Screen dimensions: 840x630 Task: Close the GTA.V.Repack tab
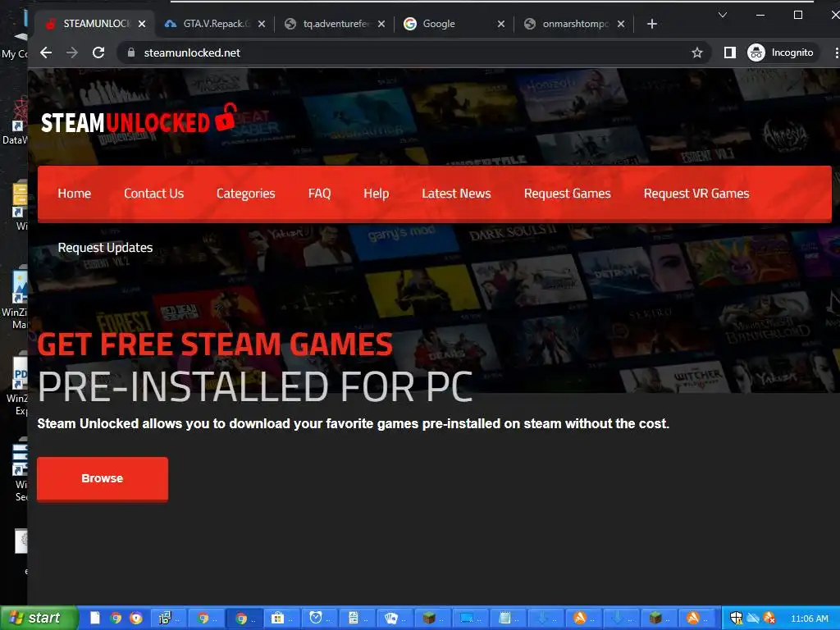pos(262,24)
